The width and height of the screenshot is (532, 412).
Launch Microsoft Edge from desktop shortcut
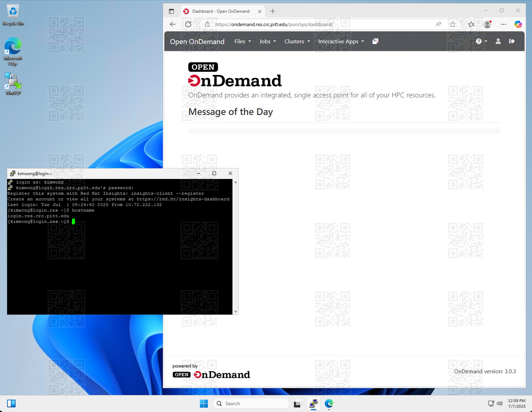click(x=13, y=51)
